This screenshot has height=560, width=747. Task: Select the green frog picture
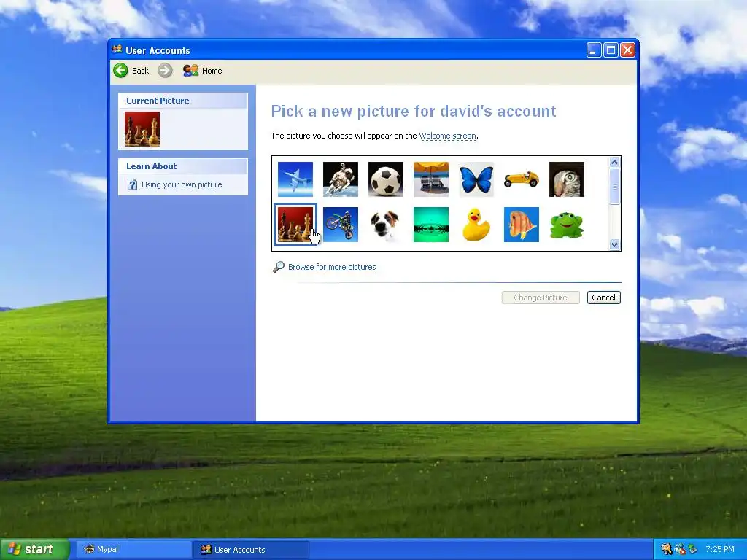coord(567,225)
